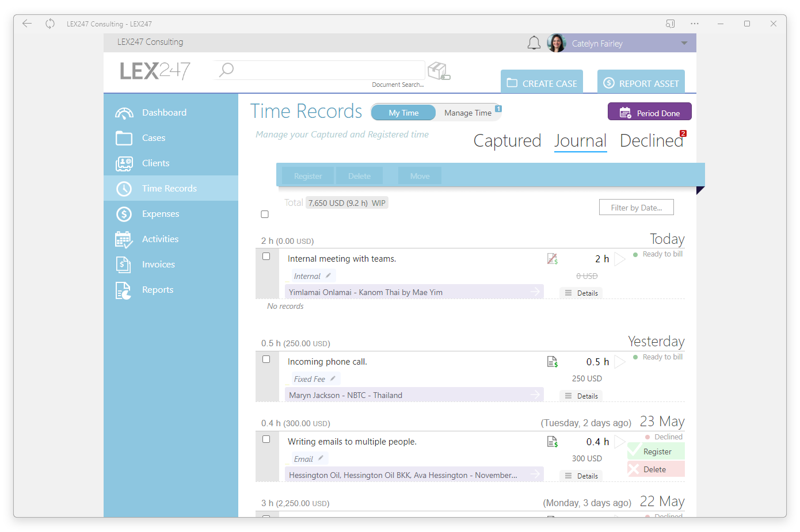
Task: Switch to My Time toggle
Action: pyautogui.click(x=403, y=113)
